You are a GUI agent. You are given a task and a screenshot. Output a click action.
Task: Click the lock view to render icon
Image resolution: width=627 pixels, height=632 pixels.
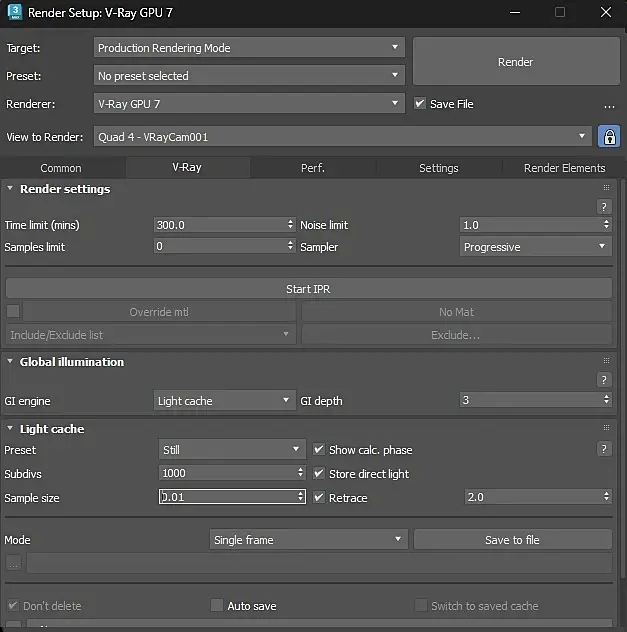point(607,137)
